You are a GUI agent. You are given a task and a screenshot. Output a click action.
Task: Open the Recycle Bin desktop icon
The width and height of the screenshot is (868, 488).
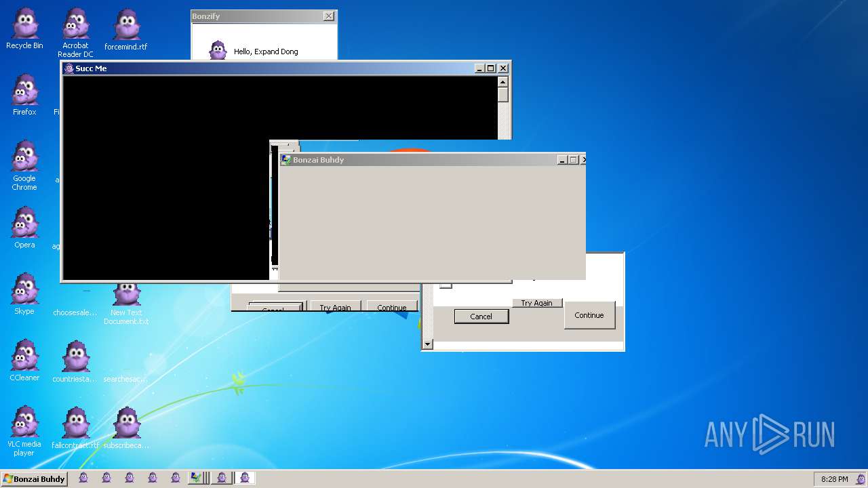pos(24,29)
